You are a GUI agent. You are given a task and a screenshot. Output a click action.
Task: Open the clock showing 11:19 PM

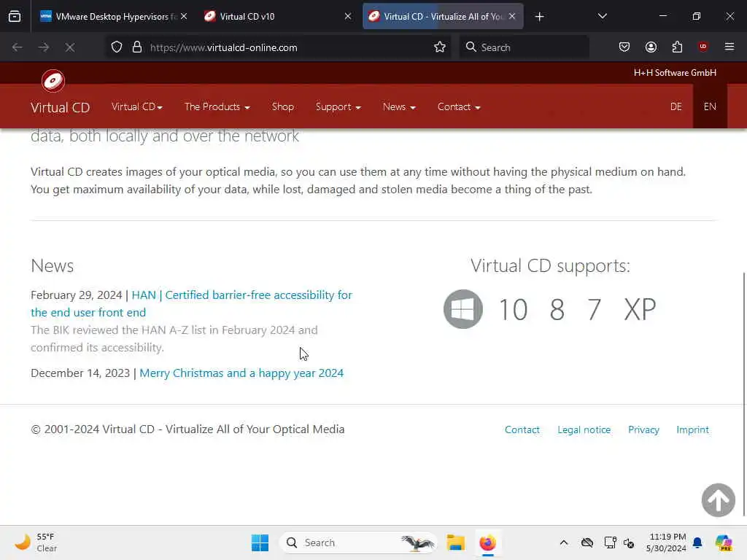pos(666,542)
